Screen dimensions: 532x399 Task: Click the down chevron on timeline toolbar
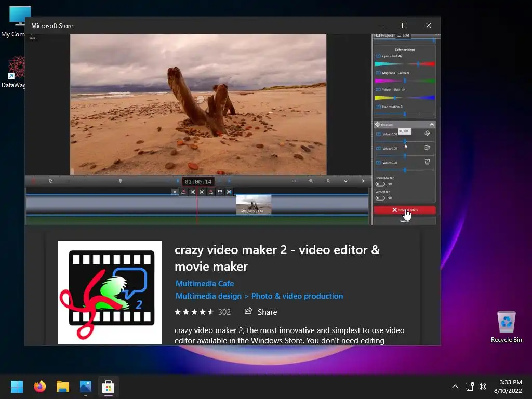click(x=345, y=181)
